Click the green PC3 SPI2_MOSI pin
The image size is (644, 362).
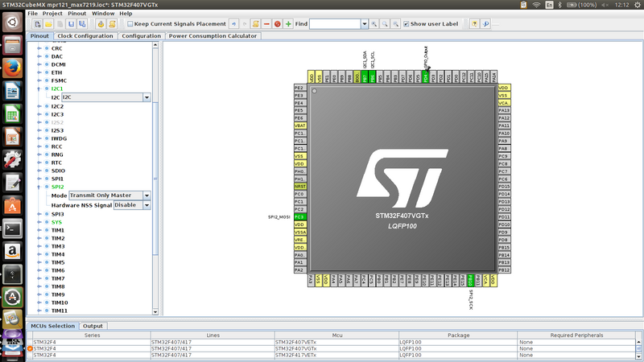click(300, 216)
